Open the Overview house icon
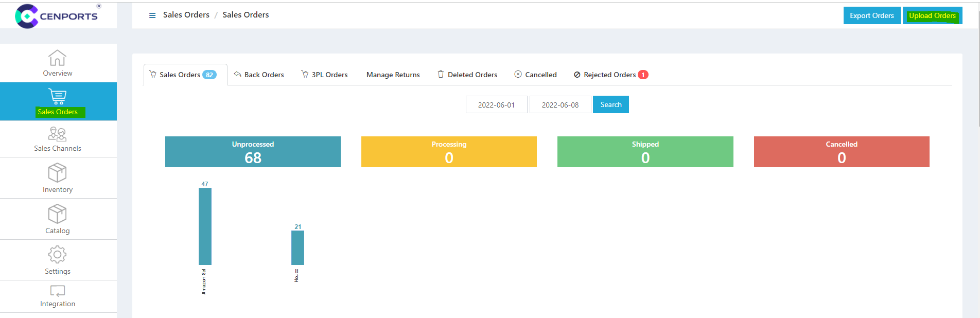This screenshot has height=318, width=980. click(57, 58)
